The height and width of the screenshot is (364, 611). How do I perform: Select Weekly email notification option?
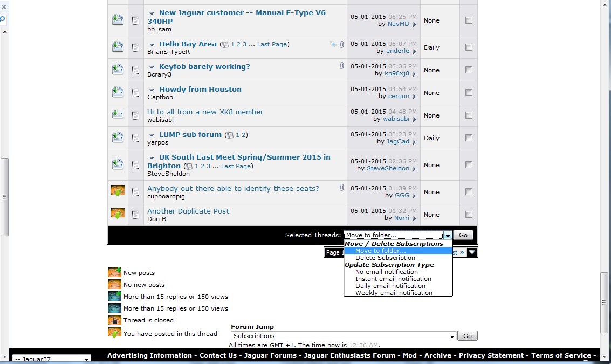[394, 293]
